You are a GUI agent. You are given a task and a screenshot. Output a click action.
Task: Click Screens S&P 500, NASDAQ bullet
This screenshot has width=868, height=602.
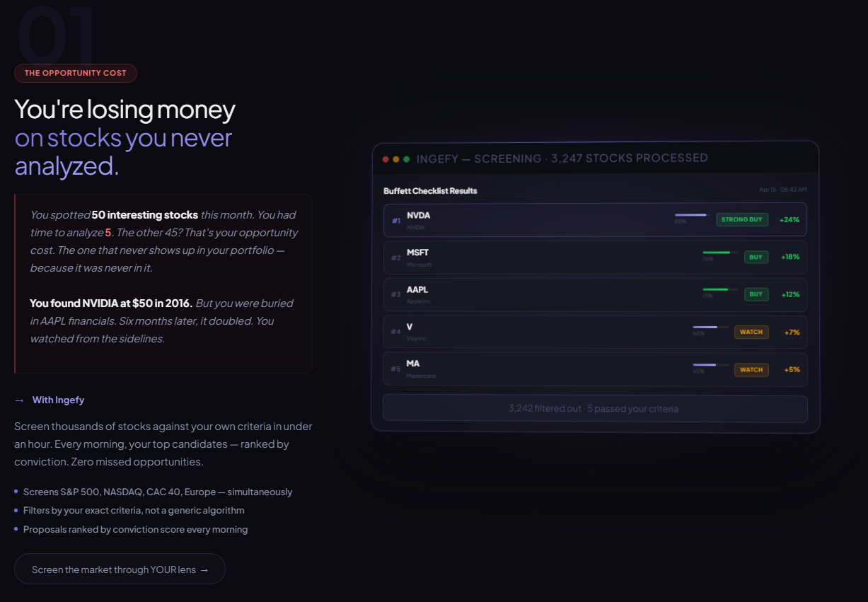point(157,492)
